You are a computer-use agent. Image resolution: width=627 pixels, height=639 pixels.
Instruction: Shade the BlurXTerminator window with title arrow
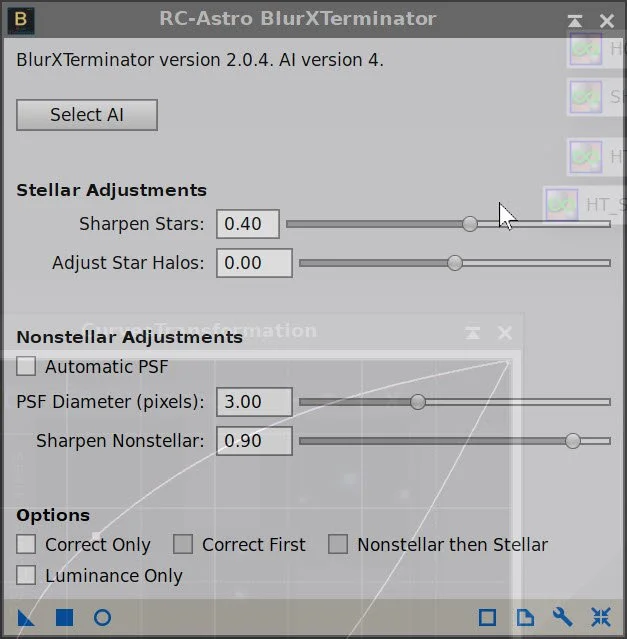pyautogui.click(x=574, y=20)
